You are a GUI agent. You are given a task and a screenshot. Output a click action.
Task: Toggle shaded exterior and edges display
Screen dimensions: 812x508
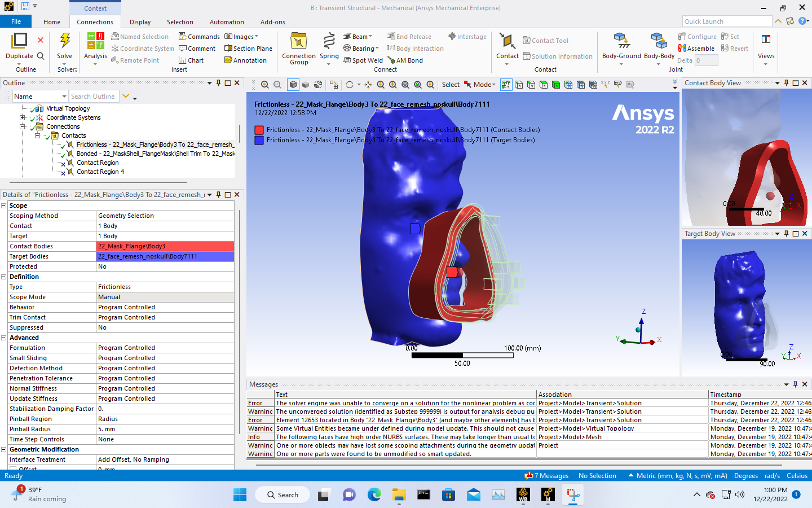click(x=293, y=85)
